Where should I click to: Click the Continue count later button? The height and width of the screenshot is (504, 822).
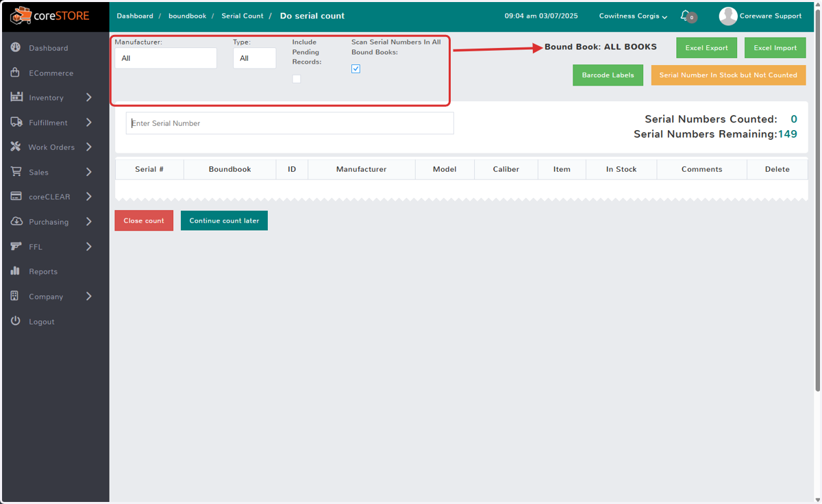coord(224,220)
